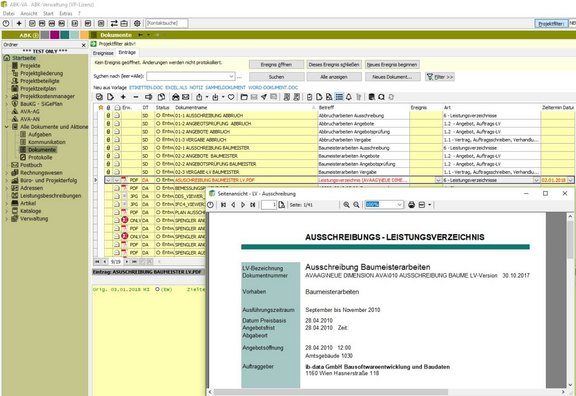The image size is (576, 396).
Task: Click the 'Ereignis öffnen' button
Action: click(x=276, y=65)
